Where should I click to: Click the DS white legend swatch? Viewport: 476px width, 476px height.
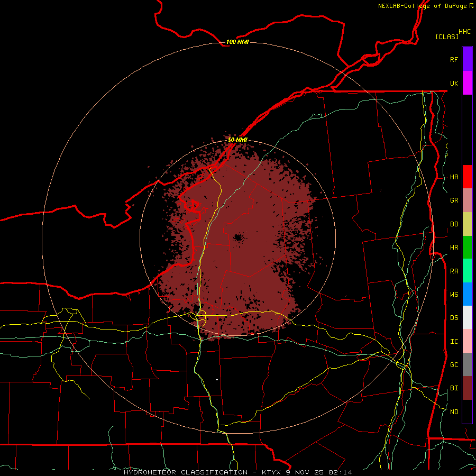pos(467,317)
